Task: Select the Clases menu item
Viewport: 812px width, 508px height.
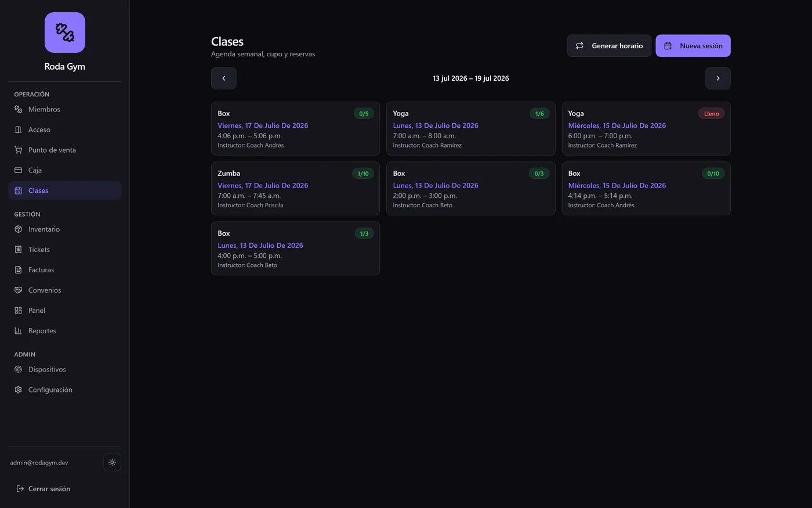Action: pyautogui.click(x=65, y=190)
